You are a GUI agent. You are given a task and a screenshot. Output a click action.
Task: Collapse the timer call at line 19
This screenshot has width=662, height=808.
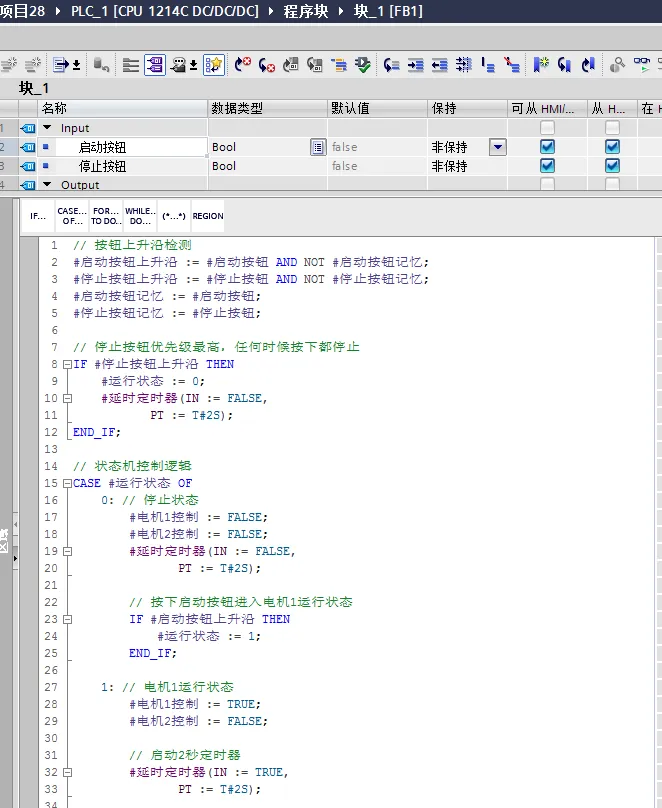point(67,551)
